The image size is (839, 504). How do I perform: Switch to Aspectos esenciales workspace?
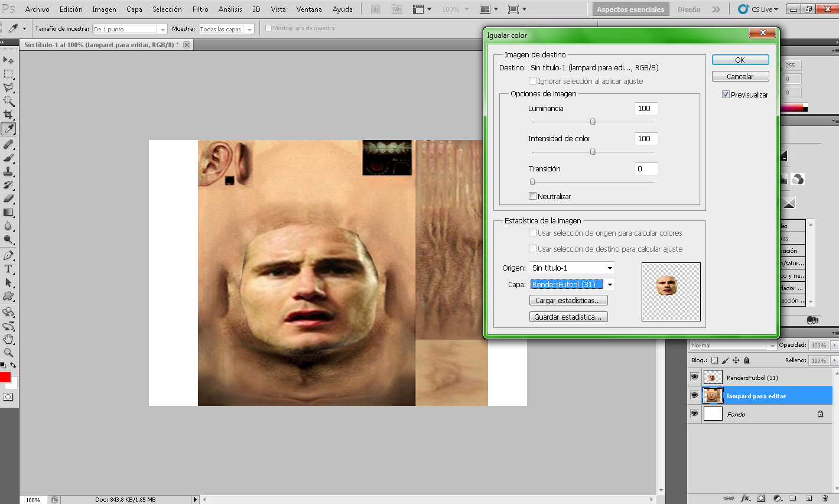(630, 9)
